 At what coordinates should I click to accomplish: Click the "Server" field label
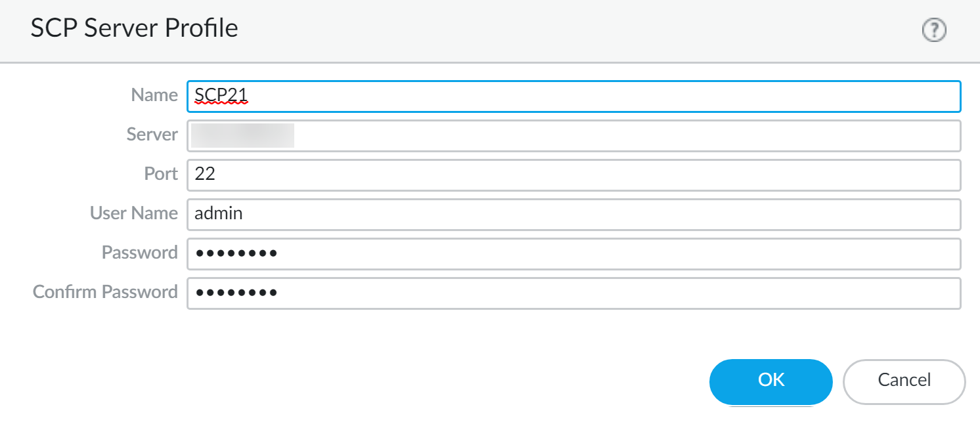[x=152, y=135]
